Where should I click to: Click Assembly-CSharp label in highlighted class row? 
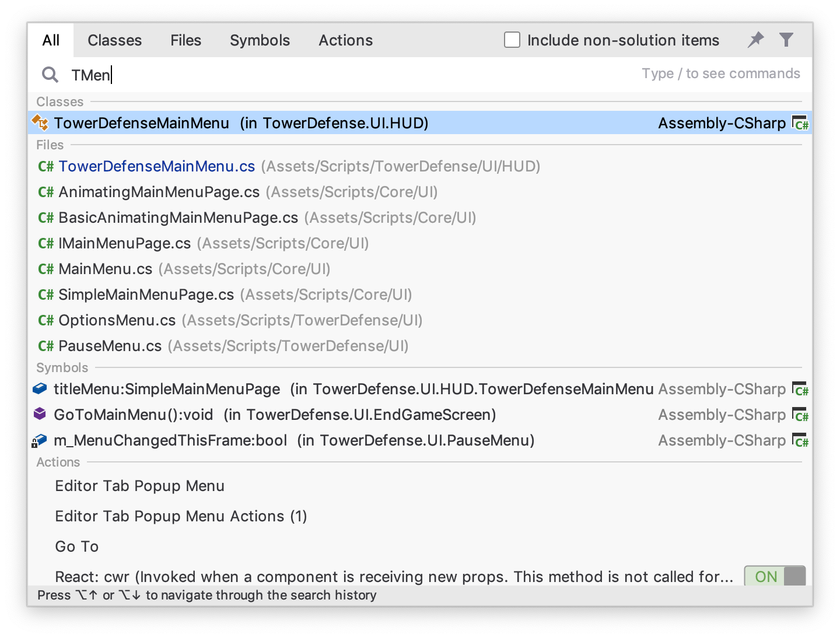tap(722, 123)
